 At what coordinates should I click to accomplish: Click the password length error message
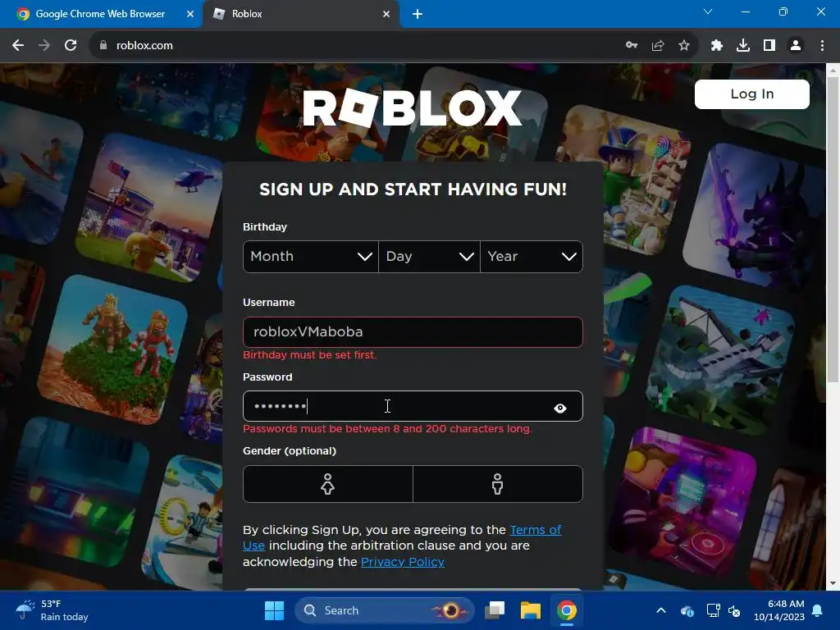(x=387, y=428)
